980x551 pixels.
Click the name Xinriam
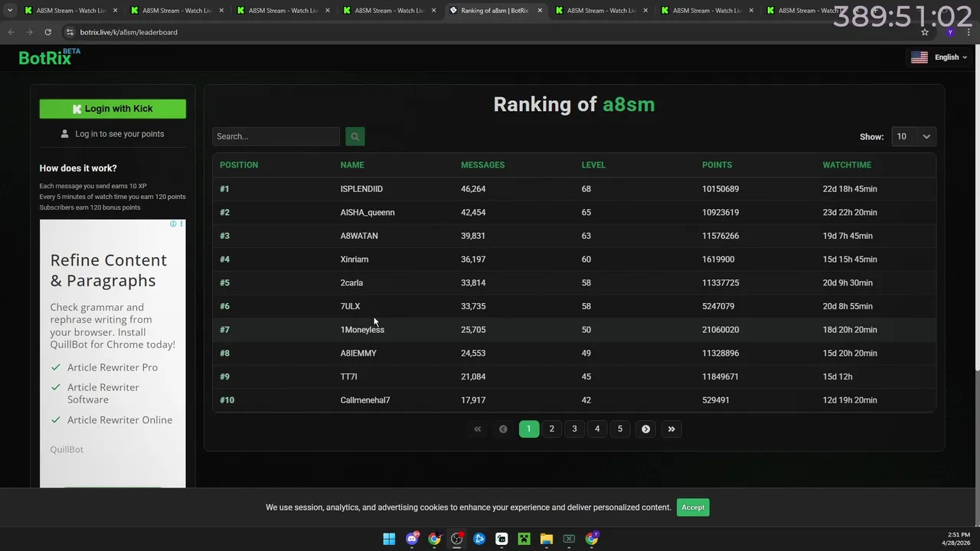tap(354, 259)
